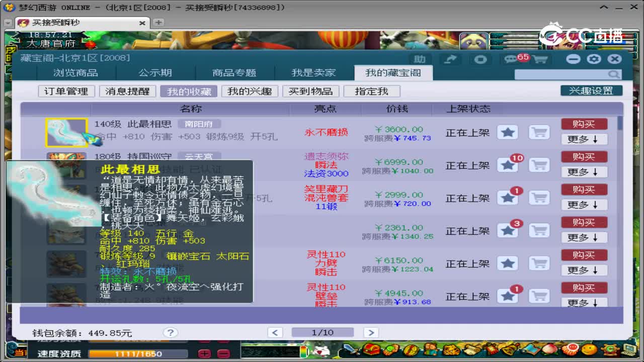644x362 pixels.
Task: Toggle favorite star for 此最相思 item
Action: 508,132
